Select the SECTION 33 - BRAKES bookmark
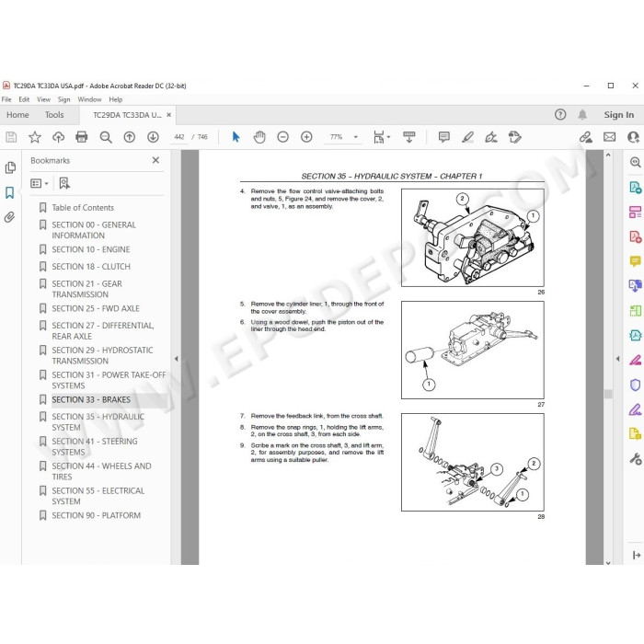644x644 pixels. coord(91,399)
